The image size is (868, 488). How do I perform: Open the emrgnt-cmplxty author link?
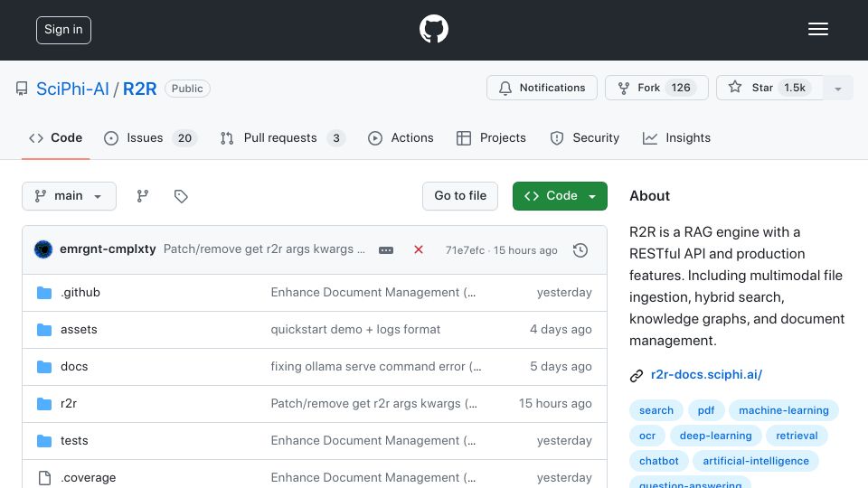[108, 249]
